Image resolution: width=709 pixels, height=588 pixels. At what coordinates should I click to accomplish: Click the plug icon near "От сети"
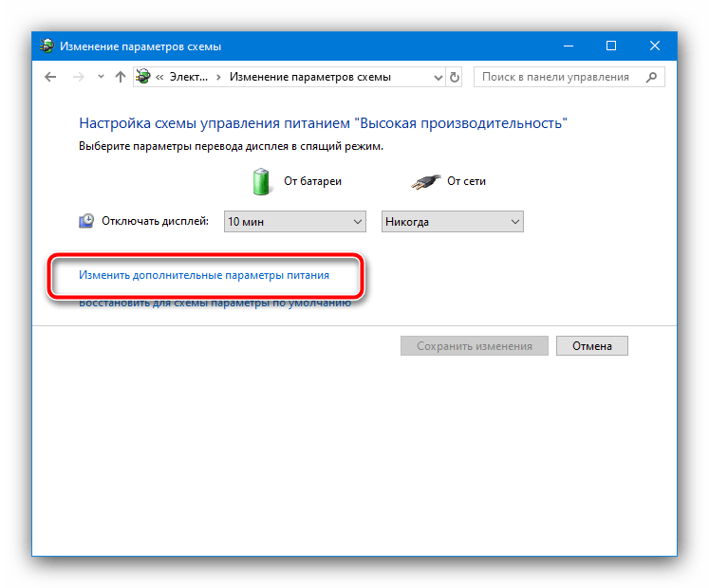point(425,182)
